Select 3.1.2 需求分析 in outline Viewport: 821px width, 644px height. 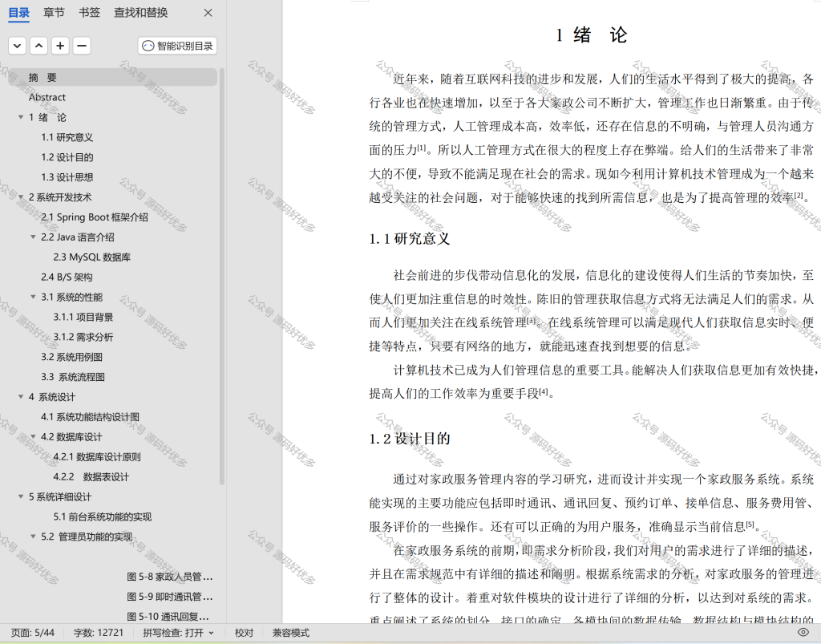[83, 337]
